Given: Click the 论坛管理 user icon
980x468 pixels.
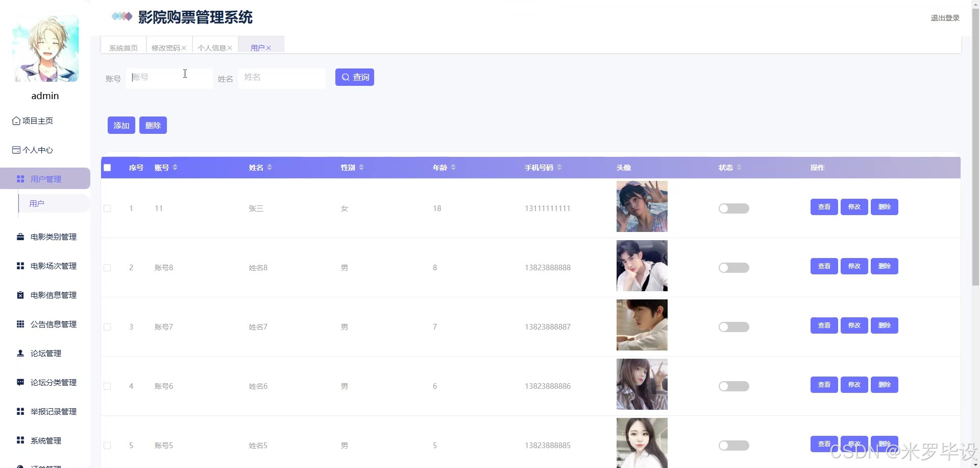Looking at the screenshot, I should pos(20,353).
